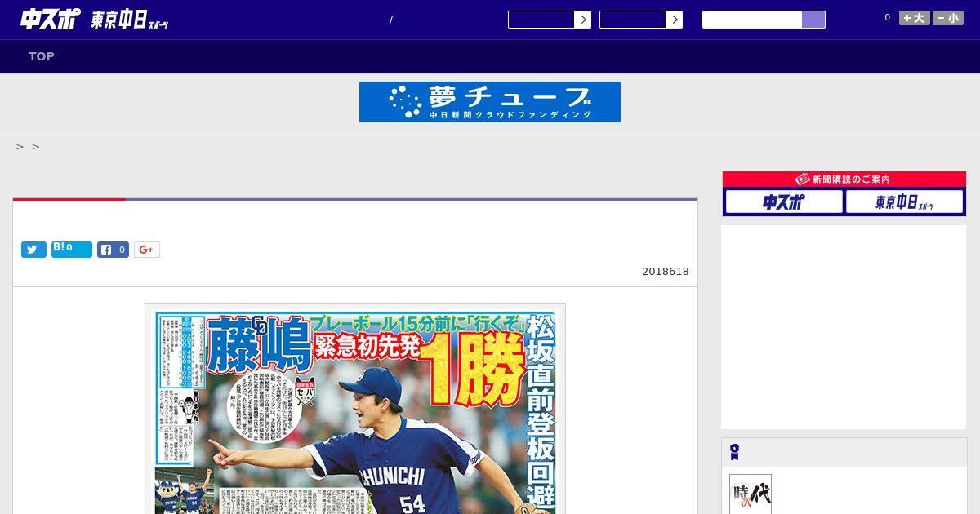Share article on Facebook icon

(114, 250)
